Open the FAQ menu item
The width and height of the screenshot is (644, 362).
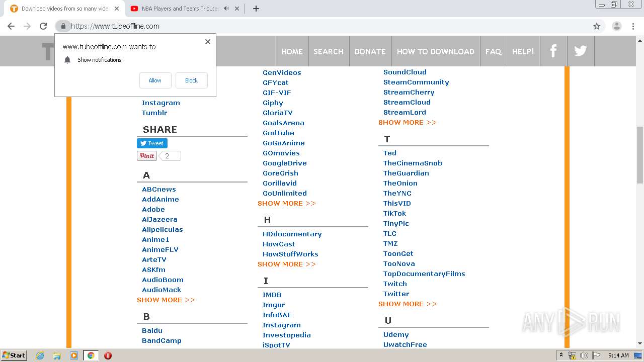(x=493, y=51)
